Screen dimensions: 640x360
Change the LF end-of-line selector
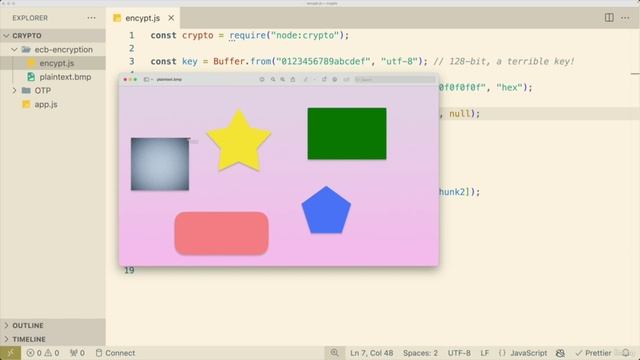point(484,353)
